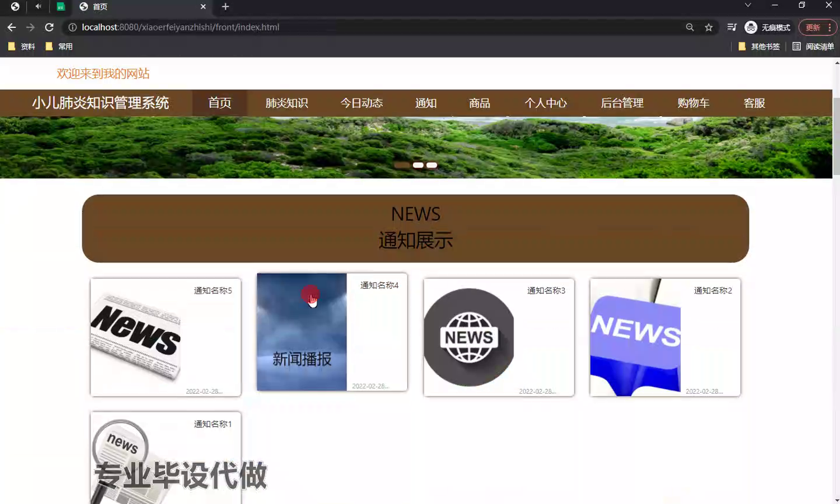Screen dimensions: 840x504
Task: Click the browser menu three dots icon
Action: (829, 27)
